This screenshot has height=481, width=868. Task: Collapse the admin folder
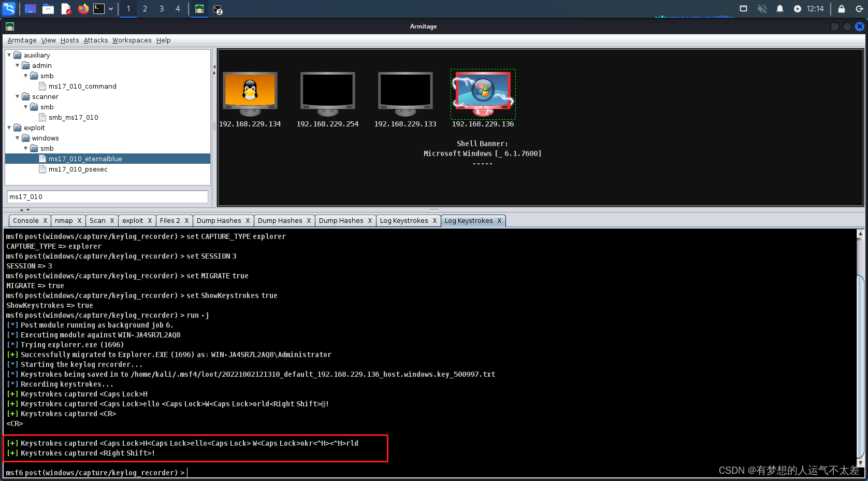(x=18, y=65)
